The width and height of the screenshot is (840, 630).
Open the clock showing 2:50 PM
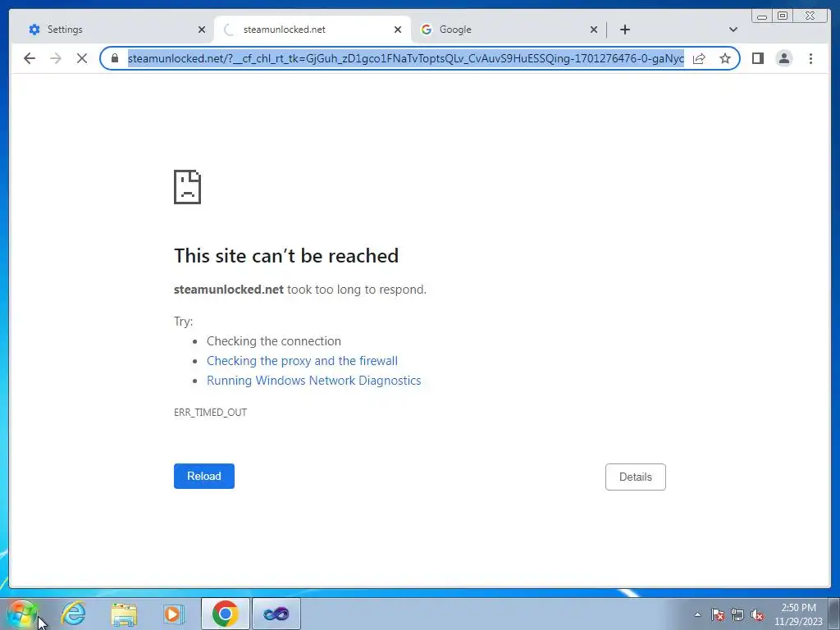click(x=798, y=614)
